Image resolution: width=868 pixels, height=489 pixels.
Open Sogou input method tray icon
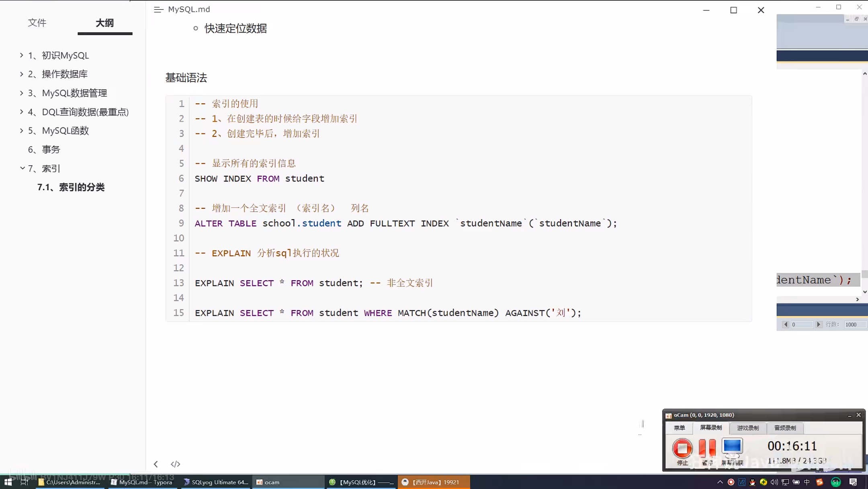click(x=819, y=482)
